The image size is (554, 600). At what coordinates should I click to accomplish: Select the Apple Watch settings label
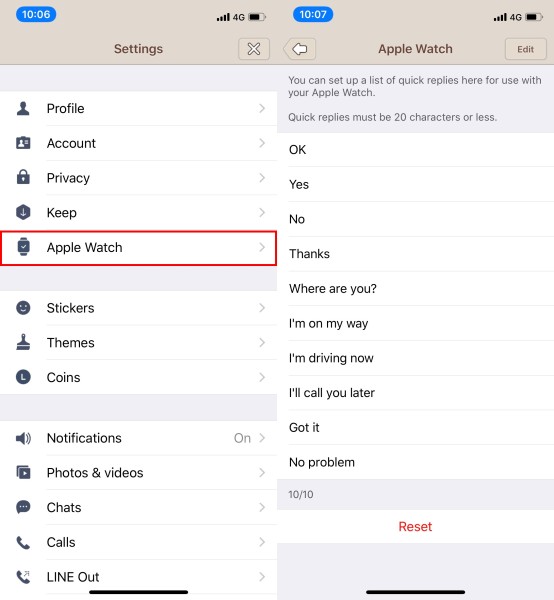pyautogui.click(x=85, y=248)
